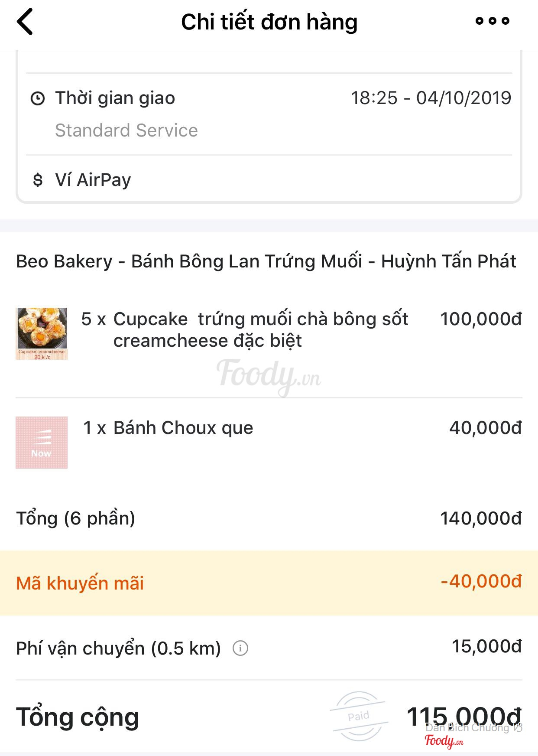Screen dimensions: 538x756
Task: Tap the Ví AirPay payment method row
Action: click(x=93, y=180)
